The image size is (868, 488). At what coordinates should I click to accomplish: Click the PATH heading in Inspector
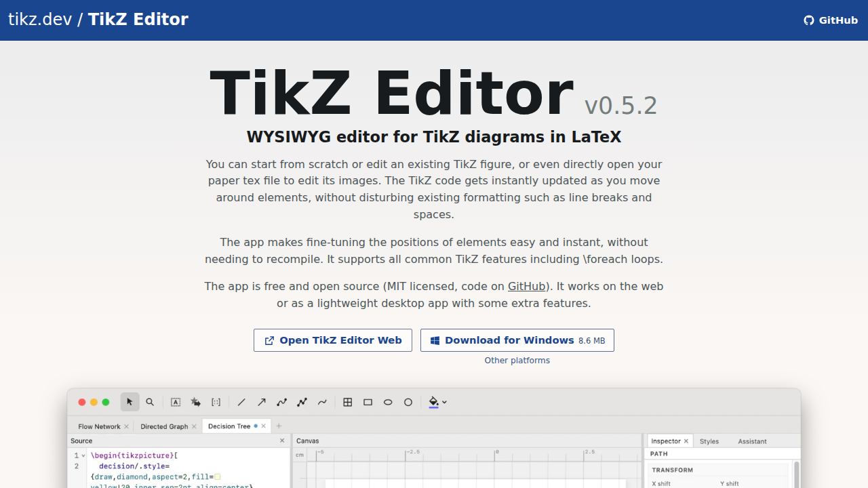[659, 454]
